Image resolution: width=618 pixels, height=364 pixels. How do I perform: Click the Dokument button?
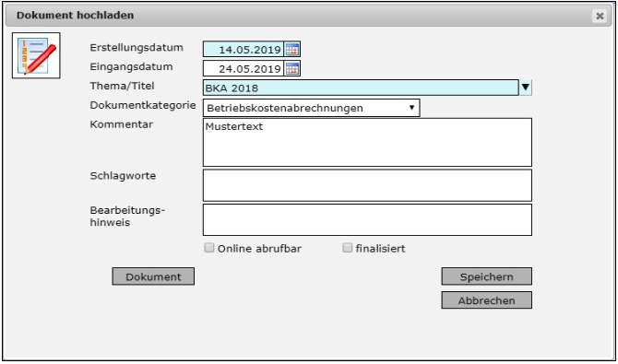153,276
